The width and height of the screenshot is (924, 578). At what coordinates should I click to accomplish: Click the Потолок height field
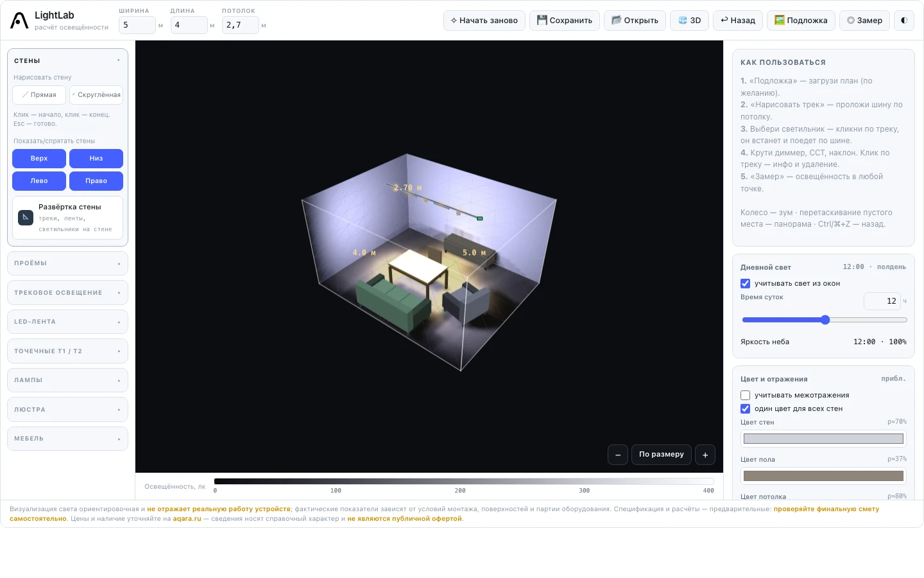click(x=241, y=25)
